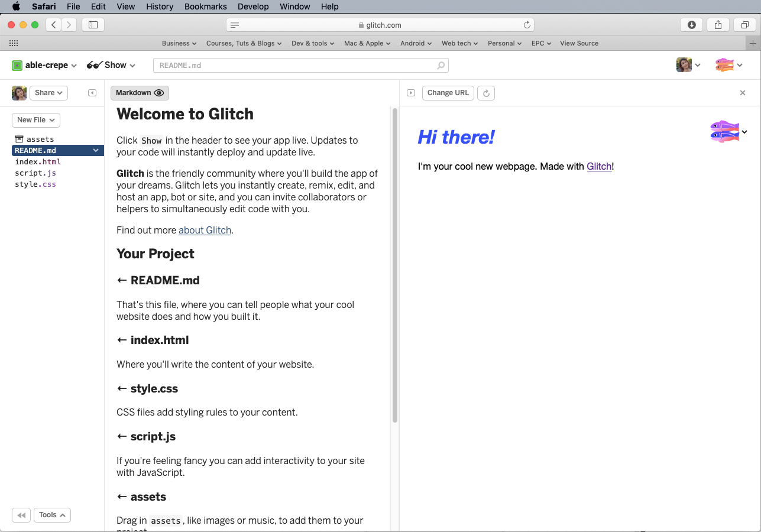
Task: Open the Develop menu
Action: point(253,7)
